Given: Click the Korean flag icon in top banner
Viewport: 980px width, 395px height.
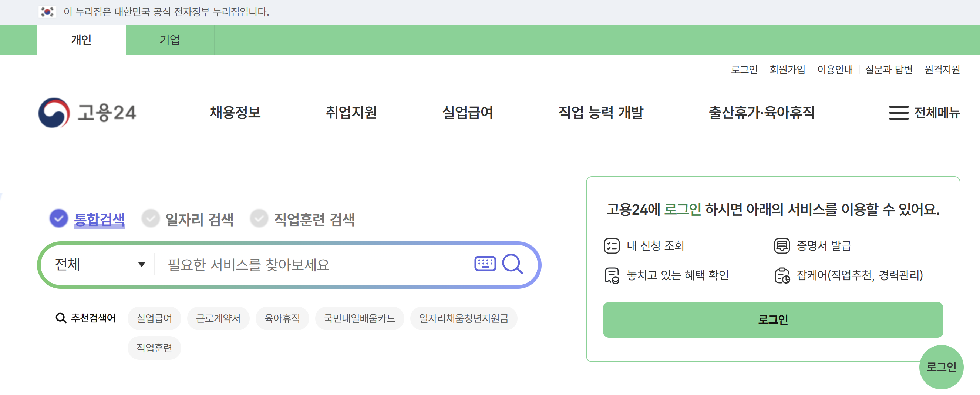Looking at the screenshot, I should [x=47, y=12].
